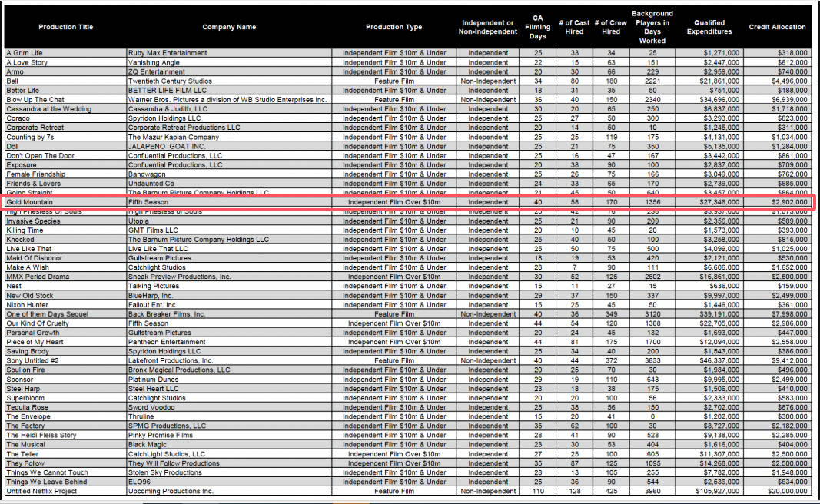
Task: Click the Credit Allocation column header
Action: pyautogui.click(x=777, y=27)
